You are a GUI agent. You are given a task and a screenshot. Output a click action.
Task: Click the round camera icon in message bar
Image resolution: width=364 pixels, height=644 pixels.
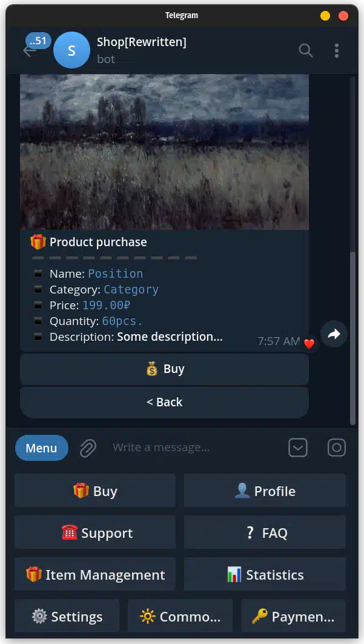(337, 448)
